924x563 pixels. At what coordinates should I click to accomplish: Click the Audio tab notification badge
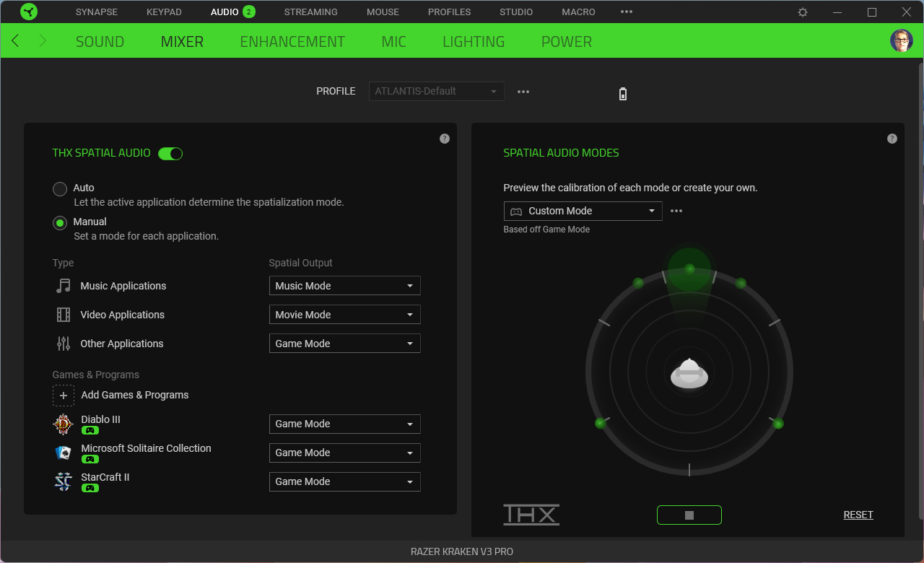[249, 12]
